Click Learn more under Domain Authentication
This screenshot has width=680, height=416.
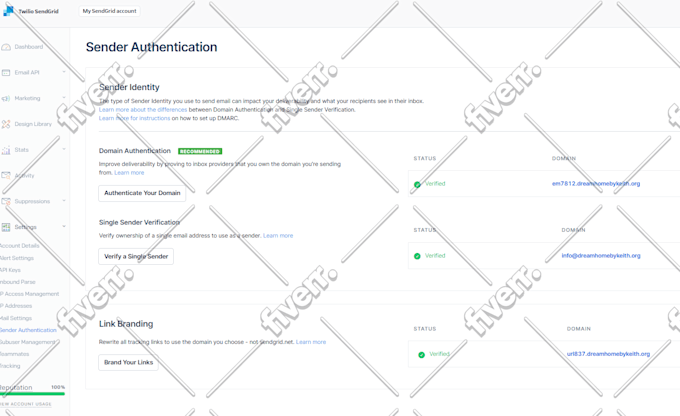point(129,173)
